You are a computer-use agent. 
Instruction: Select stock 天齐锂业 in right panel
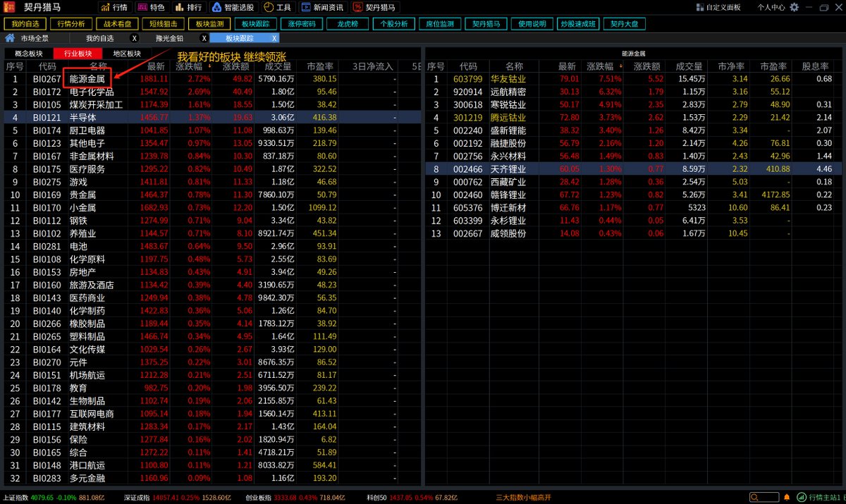point(632,169)
